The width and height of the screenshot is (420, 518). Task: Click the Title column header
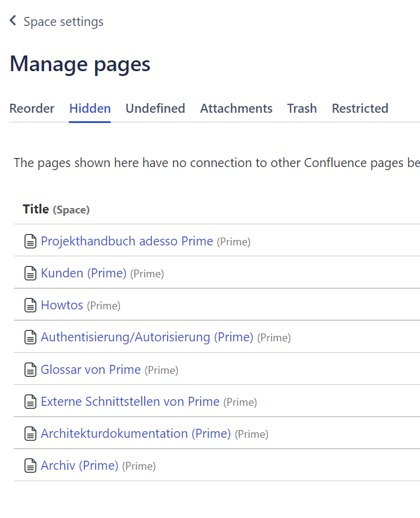click(36, 209)
